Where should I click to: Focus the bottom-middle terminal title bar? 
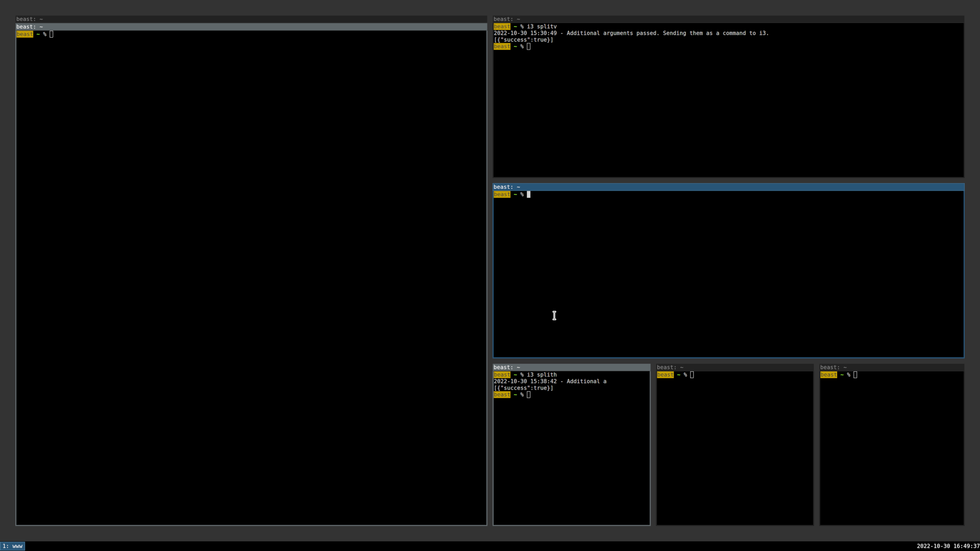click(x=734, y=367)
